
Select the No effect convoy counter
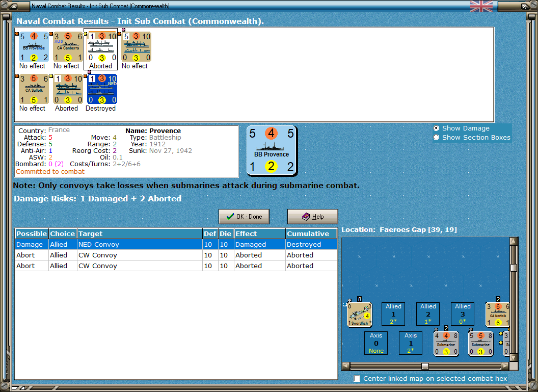[136, 47]
